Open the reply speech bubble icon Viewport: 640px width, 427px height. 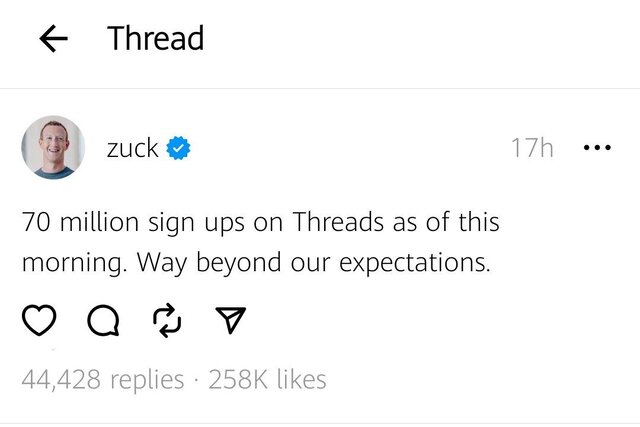point(102,320)
